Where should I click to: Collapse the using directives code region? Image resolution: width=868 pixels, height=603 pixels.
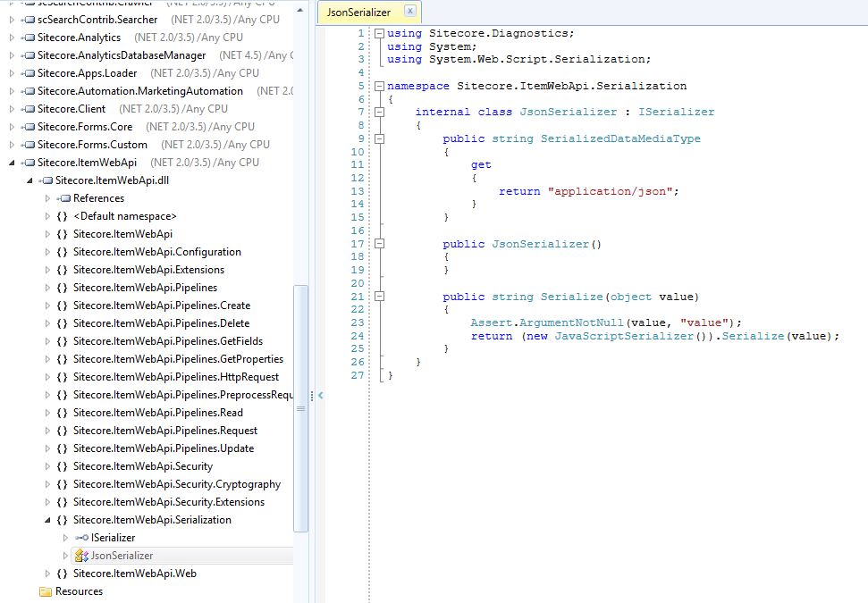coord(379,33)
